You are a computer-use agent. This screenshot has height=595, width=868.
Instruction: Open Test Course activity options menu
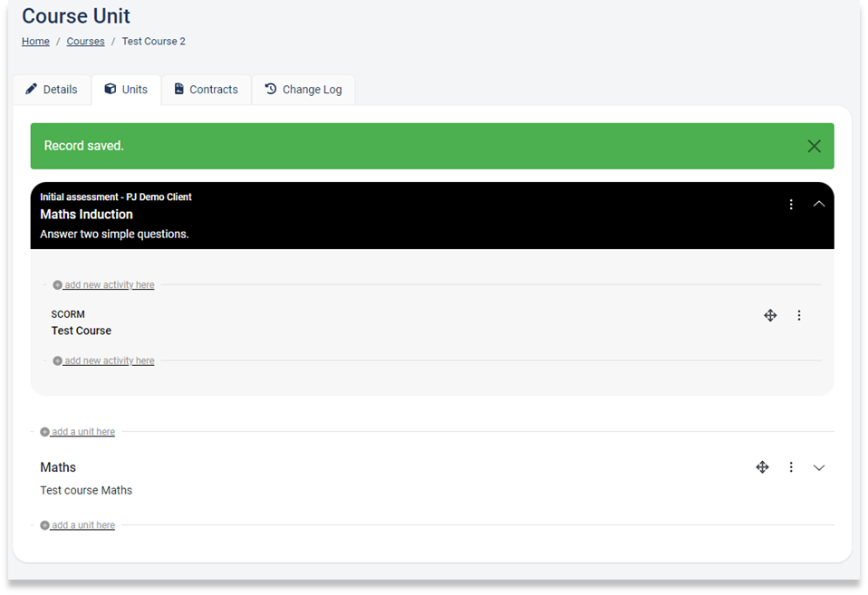pyautogui.click(x=799, y=315)
